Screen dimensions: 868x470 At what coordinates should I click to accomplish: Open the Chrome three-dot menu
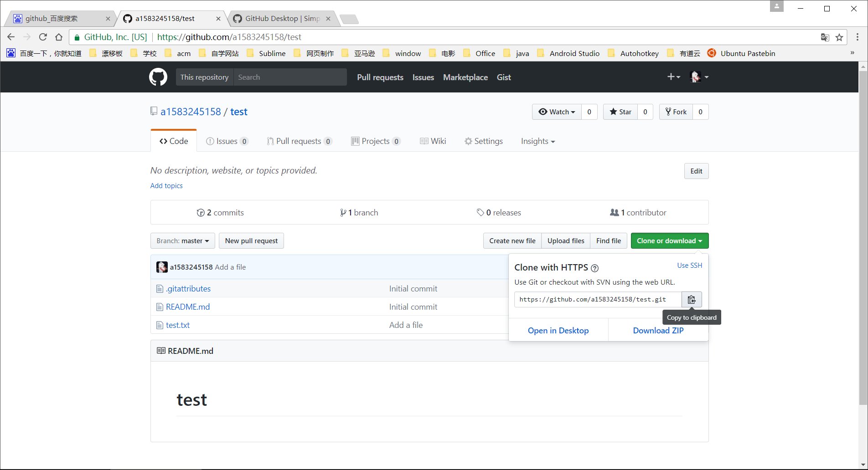[x=858, y=37]
